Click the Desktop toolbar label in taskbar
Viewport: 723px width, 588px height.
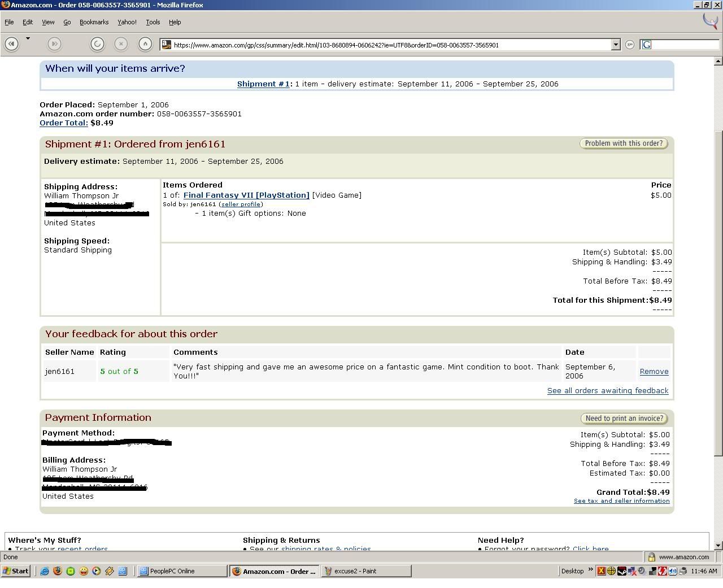572,571
